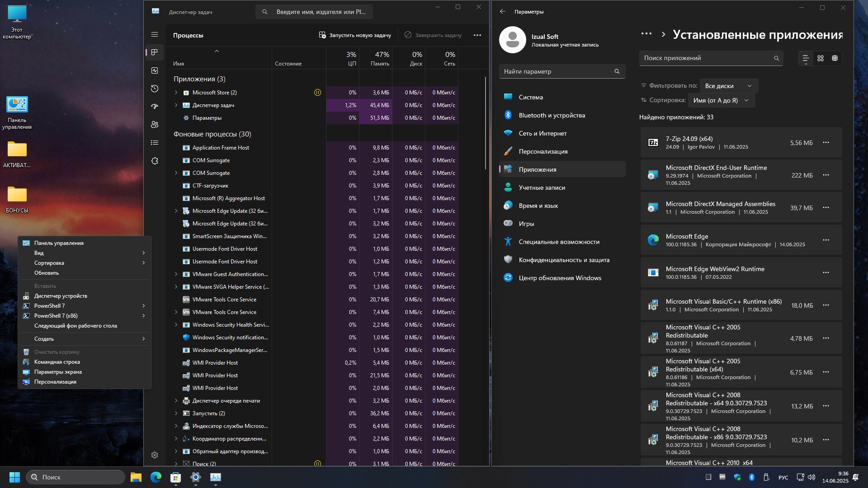Click the Найти параметр search field
Screen dimensions: 868x488
[x=562, y=71]
